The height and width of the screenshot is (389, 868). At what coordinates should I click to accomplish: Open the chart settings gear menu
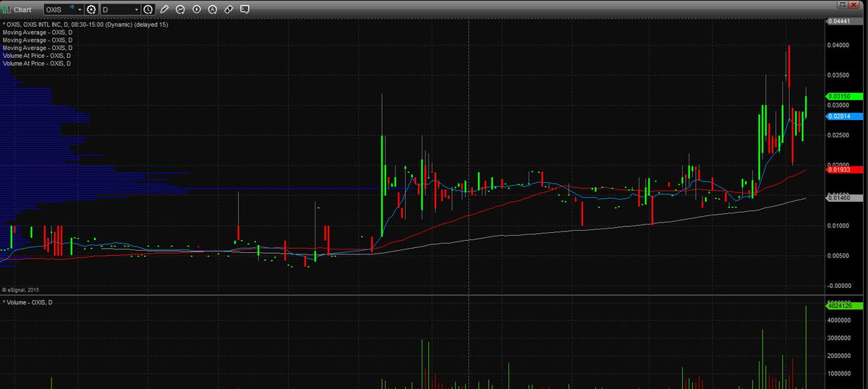pos(91,10)
